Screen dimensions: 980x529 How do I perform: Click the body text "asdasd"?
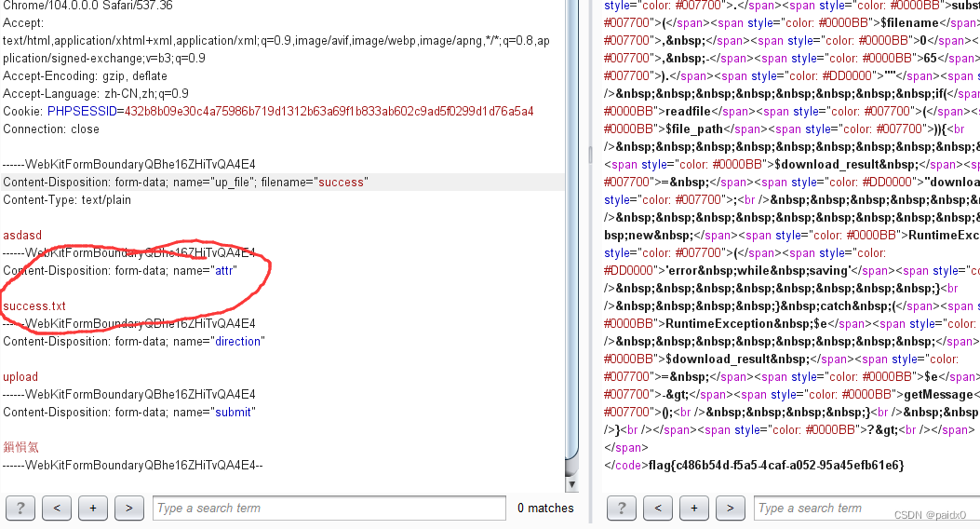(x=22, y=235)
